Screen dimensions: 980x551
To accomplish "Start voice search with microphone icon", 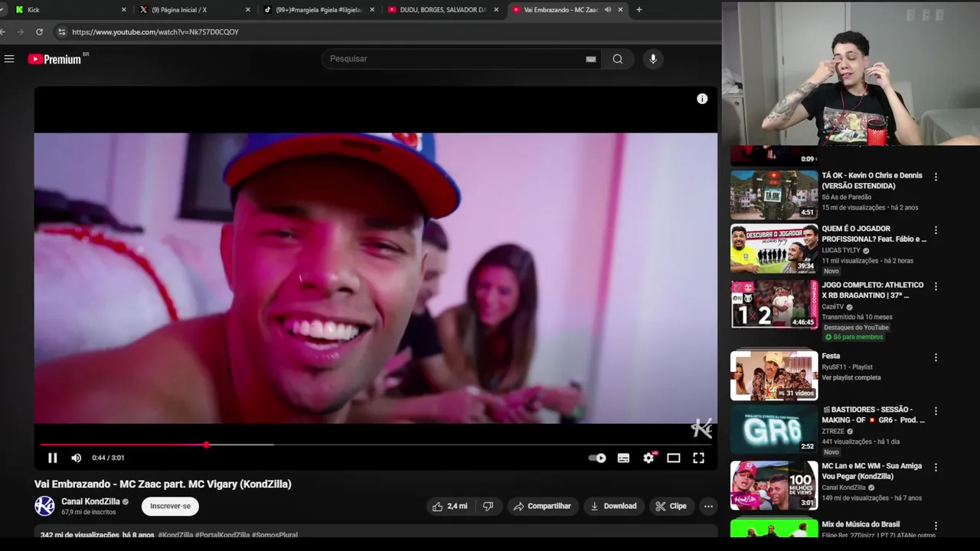I will [653, 59].
